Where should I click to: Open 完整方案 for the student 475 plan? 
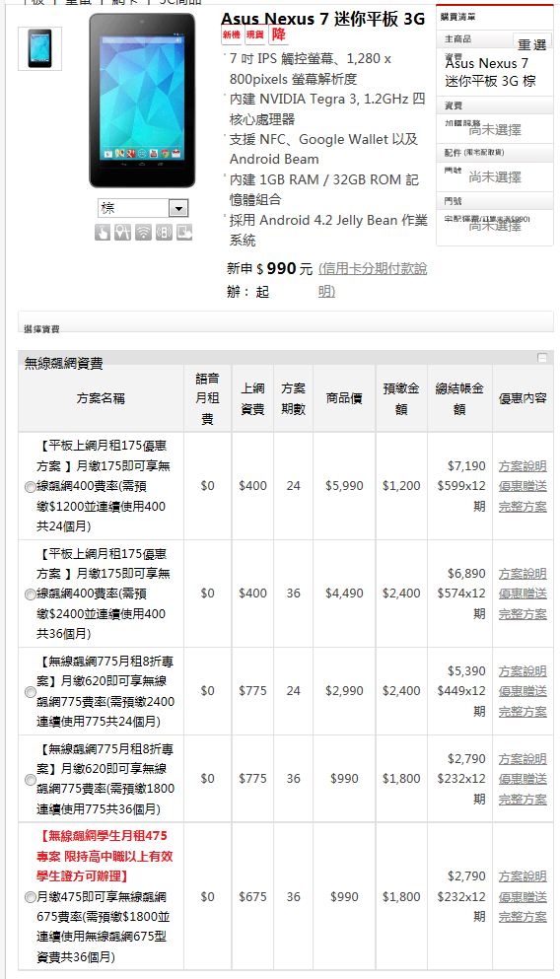tap(523, 917)
